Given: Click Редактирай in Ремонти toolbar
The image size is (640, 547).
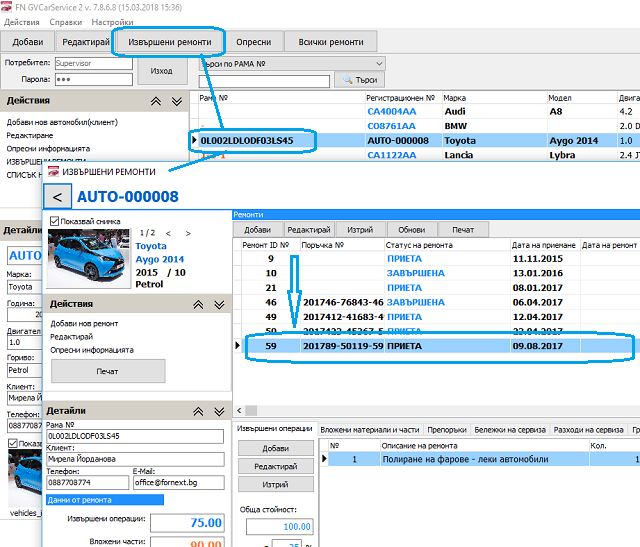Looking at the screenshot, I should pos(309,230).
